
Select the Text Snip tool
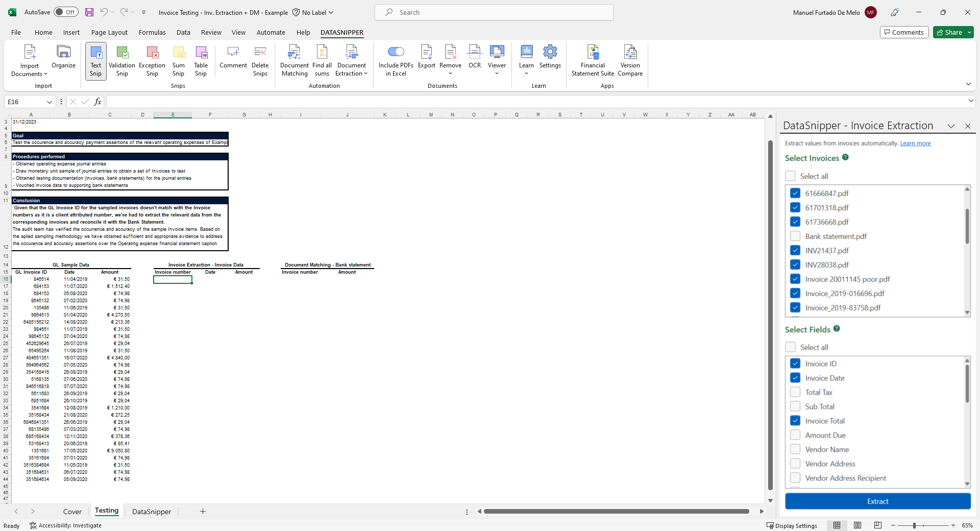coord(95,60)
